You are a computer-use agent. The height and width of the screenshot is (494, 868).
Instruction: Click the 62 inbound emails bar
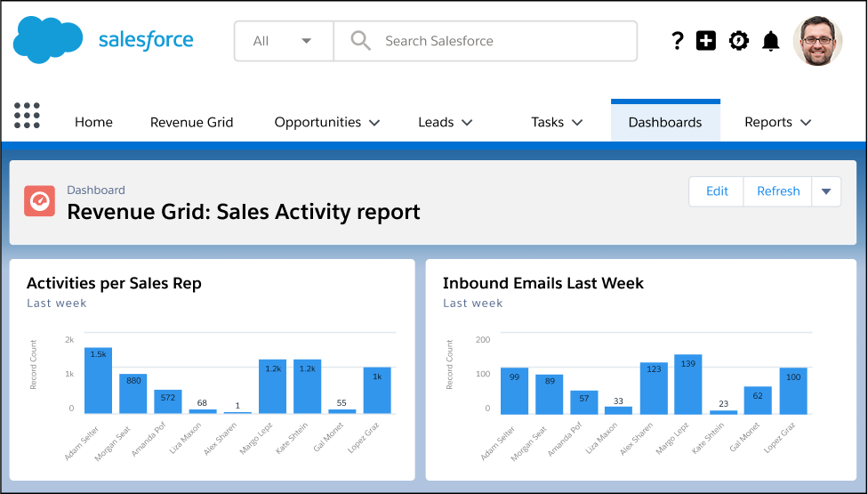758,401
